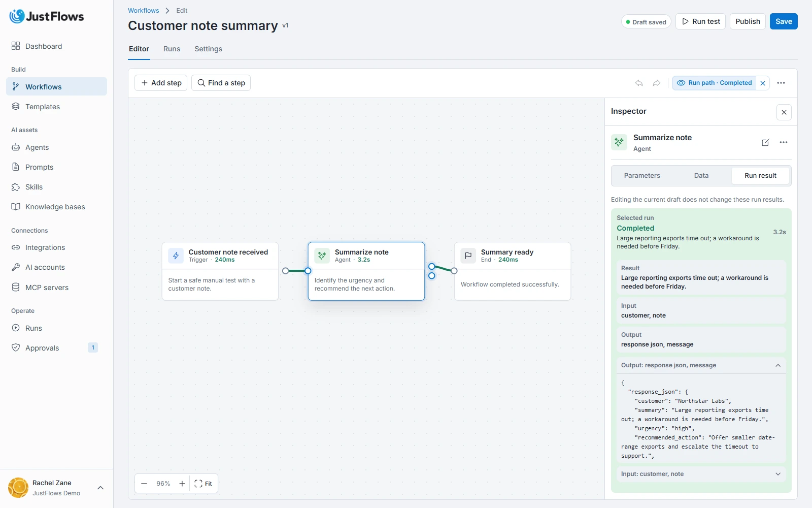Open canvas toolbar more options menu

781,83
